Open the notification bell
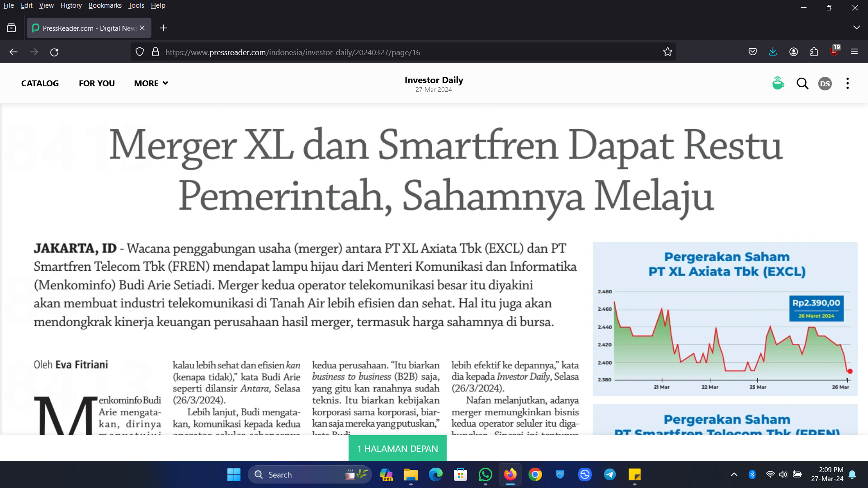Image resolution: width=868 pixels, height=488 pixels. [x=852, y=474]
